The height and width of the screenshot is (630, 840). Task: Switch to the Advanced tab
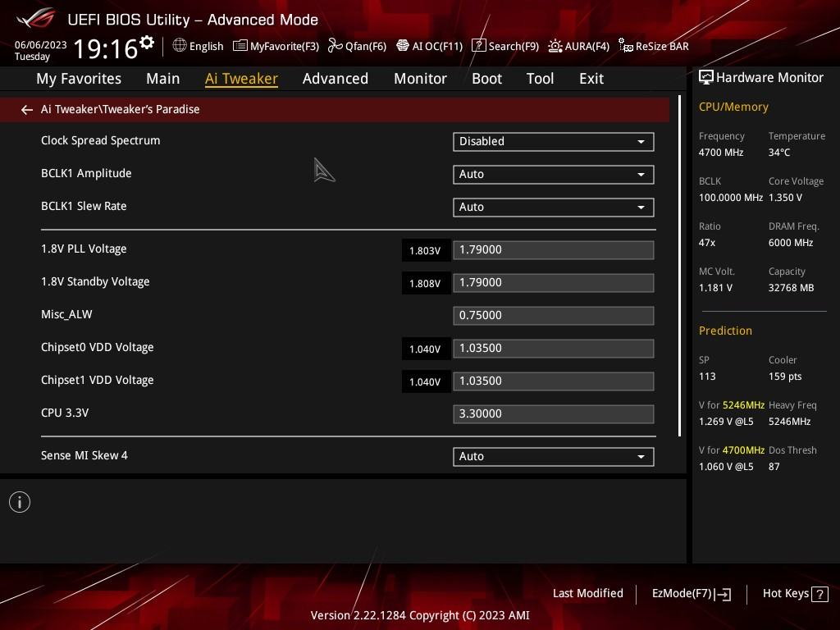click(x=336, y=79)
